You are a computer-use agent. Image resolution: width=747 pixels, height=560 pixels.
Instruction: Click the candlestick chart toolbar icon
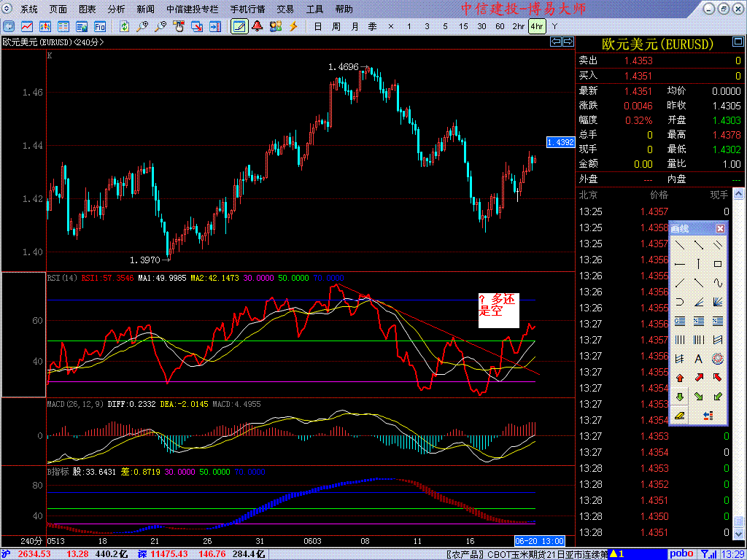tap(45, 26)
